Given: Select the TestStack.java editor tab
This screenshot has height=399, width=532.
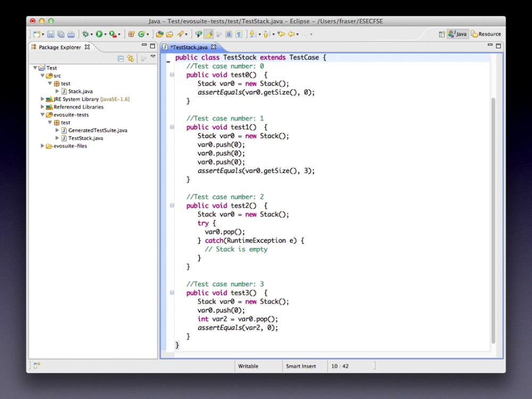Looking at the screenshot, I should pyautogui.click(x=188, y=47).
